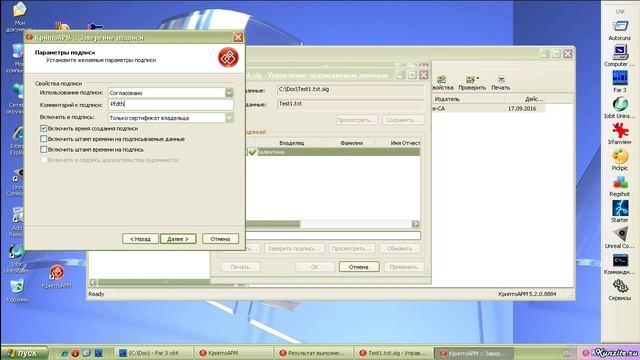Click the Печать toolbar icon in КриптоАРМ
The image size is (640, 360).
[x=501, y=83]
